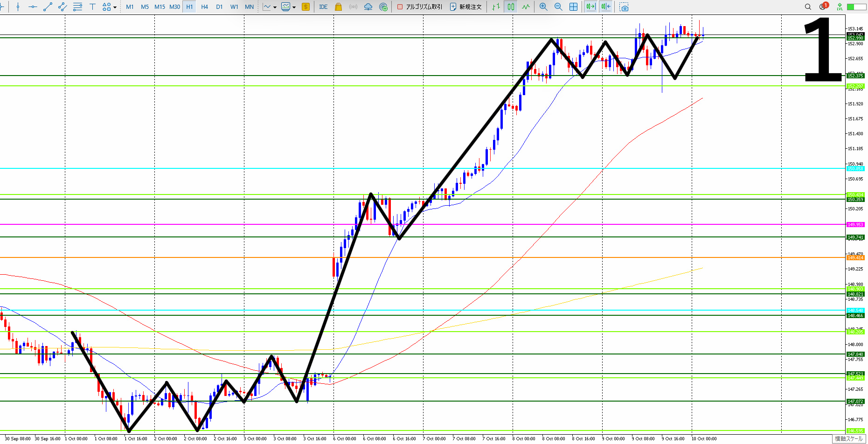Click the 152.207 light green price label
Viewport: 868px width, 444px height.
coord(855,86)
